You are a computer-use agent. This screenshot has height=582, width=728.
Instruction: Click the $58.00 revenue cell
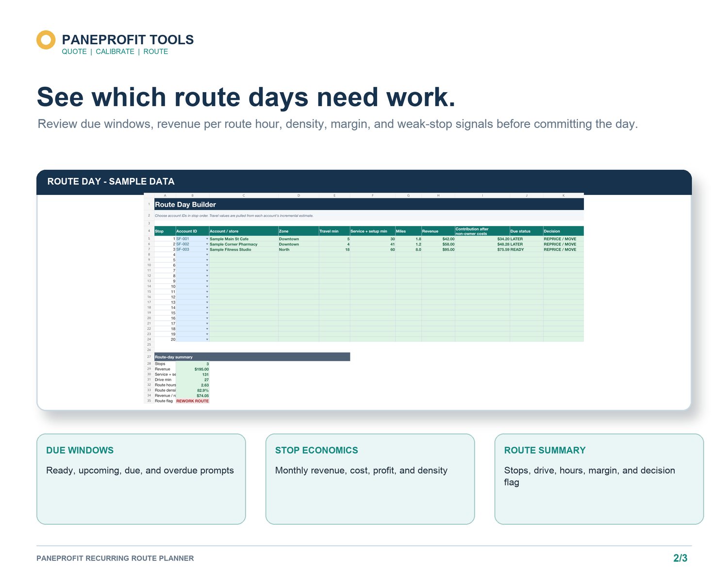(x=438, y=244)
